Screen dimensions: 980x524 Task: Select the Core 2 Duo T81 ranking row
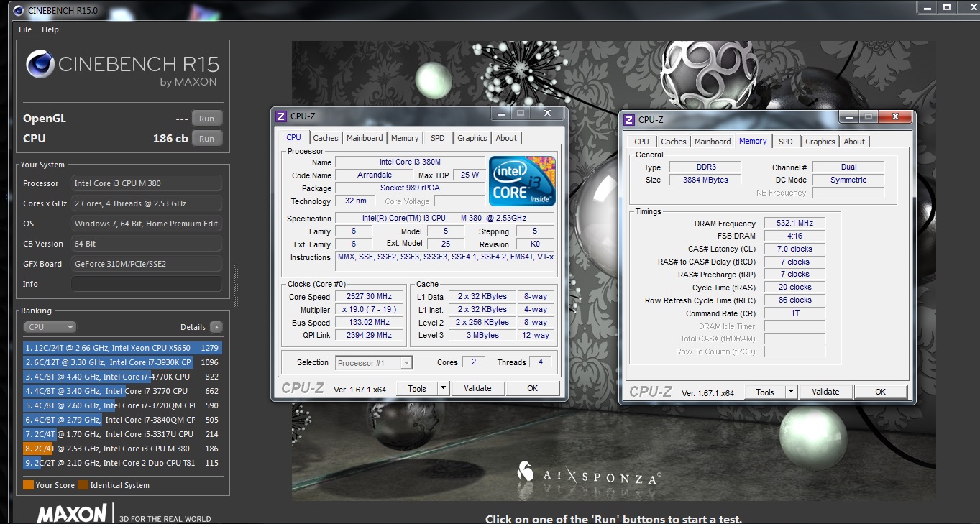tap(122, 463)
